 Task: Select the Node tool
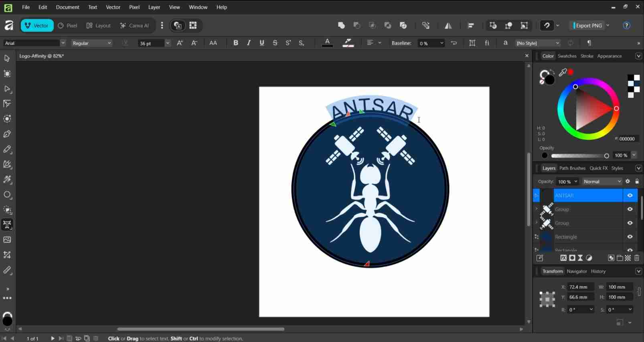pyautogui.click(x=7, y=89)
